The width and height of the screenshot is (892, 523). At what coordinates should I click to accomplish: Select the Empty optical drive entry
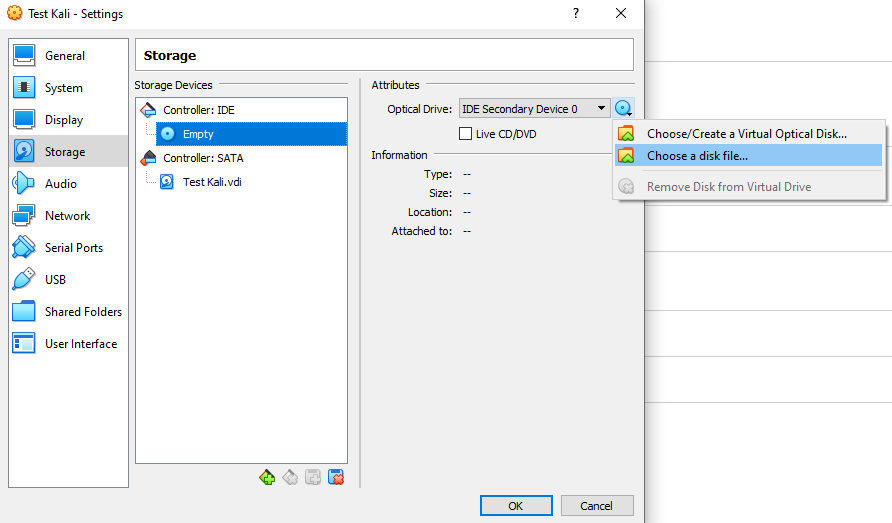coord(198,134)
